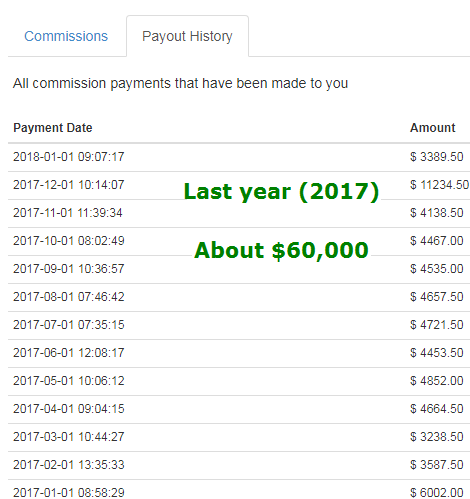Select the 2017-07-01 07:35:15 payment date

[x=69, y=325]
